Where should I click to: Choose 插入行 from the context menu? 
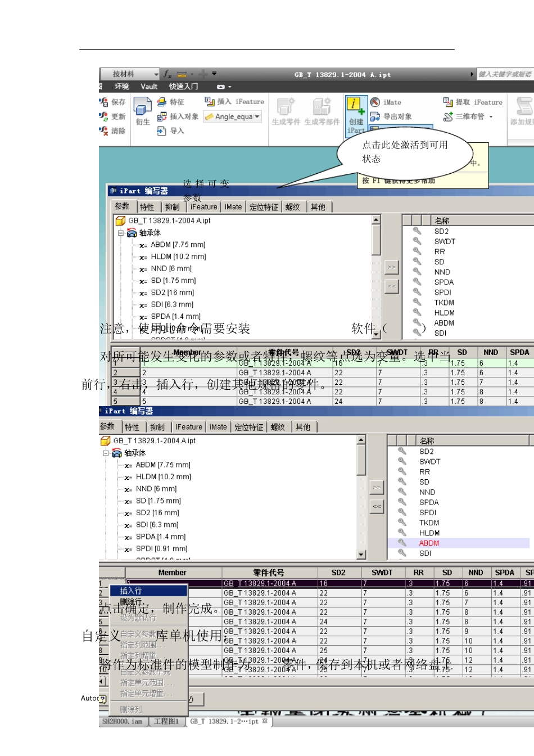coord(149,591)
